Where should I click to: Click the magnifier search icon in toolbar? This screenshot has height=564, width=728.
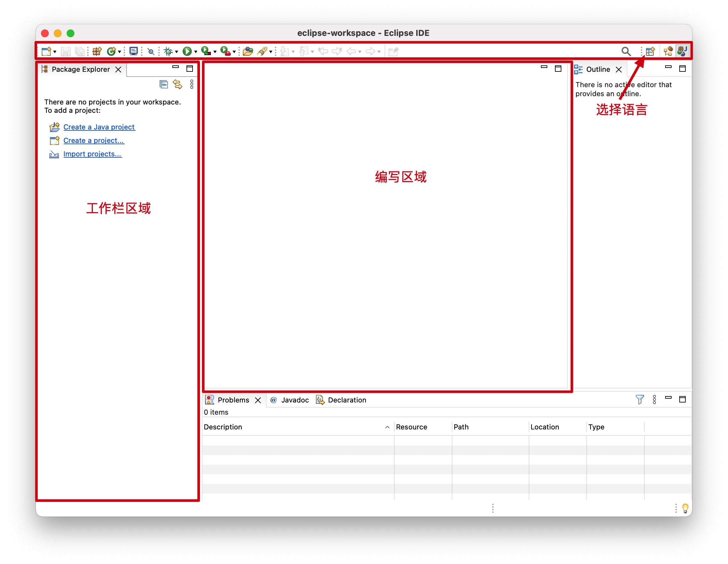(x=626, y=51)
